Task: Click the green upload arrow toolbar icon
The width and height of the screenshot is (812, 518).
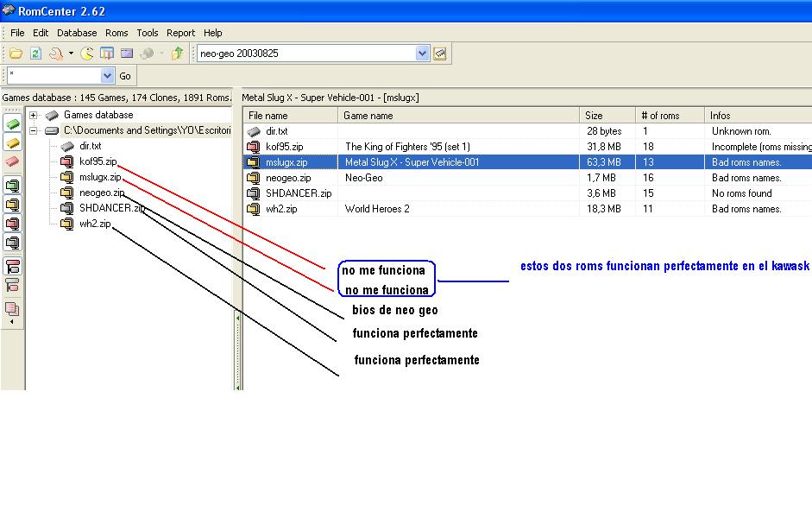Action: [177, 54]
